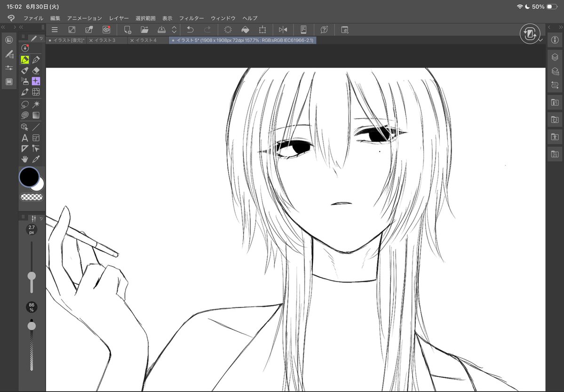
Task: Select the Text tool letter A
Action: (x=25, y=138)
